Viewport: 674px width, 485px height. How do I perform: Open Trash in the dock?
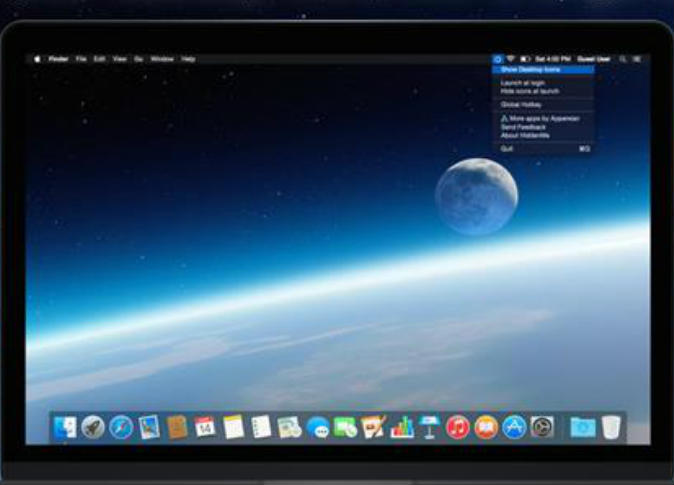611,427
